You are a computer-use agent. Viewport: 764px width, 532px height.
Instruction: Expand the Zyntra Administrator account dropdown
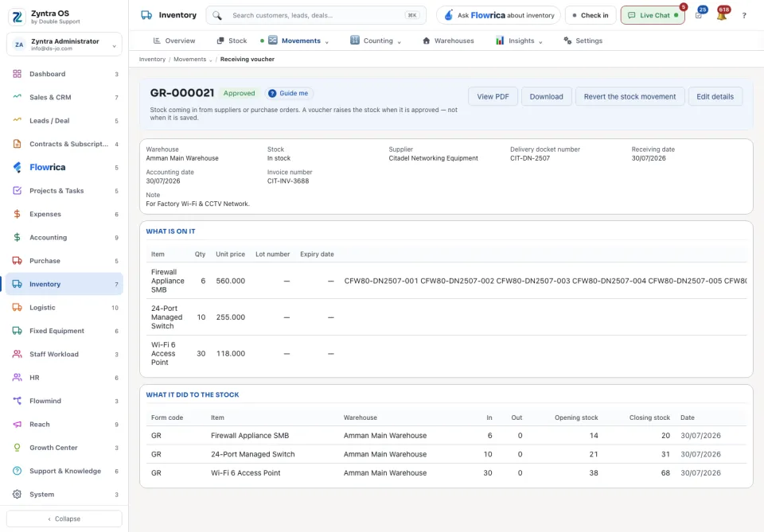(114, 46)
